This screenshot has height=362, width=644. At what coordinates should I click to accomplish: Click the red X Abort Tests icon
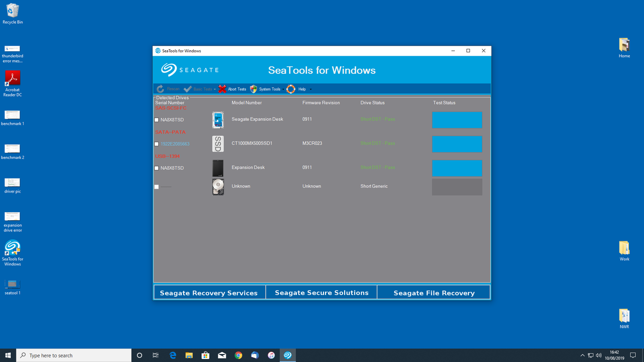222,89
